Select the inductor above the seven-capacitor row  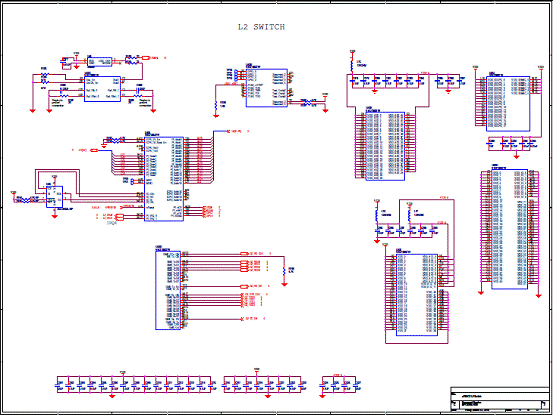tap(352, 65)
